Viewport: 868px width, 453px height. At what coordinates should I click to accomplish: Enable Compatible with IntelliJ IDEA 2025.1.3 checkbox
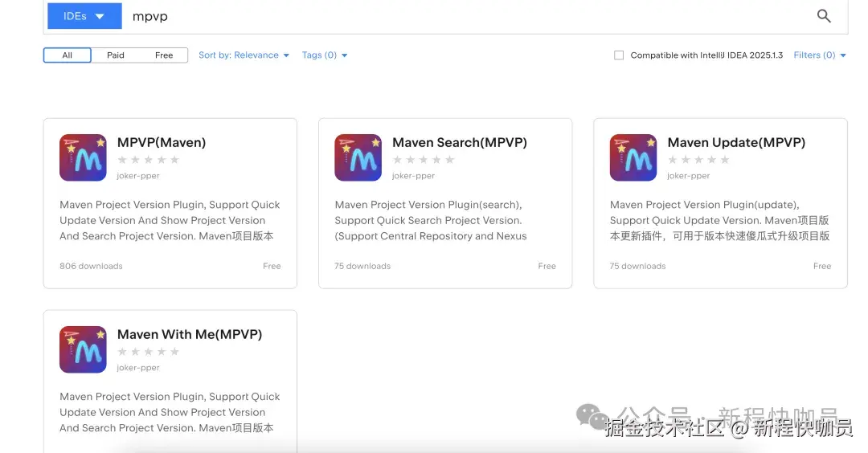click(x=619, y=55)
